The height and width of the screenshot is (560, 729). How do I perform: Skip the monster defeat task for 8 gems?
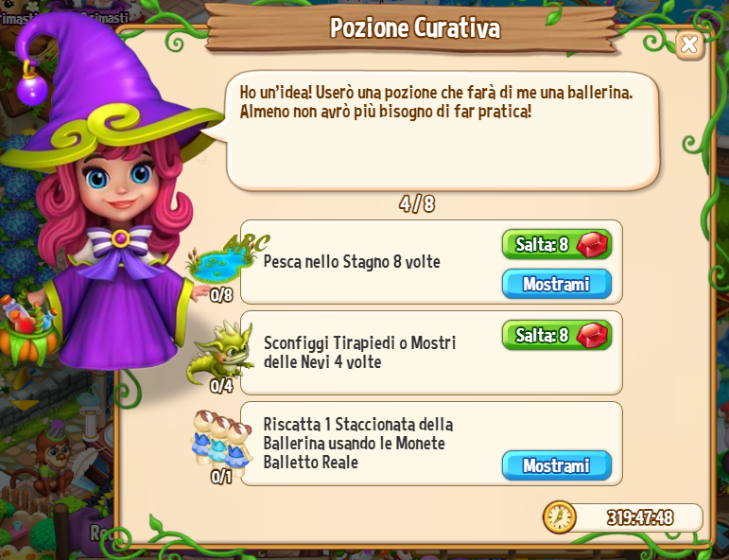[x=557, y=336]
